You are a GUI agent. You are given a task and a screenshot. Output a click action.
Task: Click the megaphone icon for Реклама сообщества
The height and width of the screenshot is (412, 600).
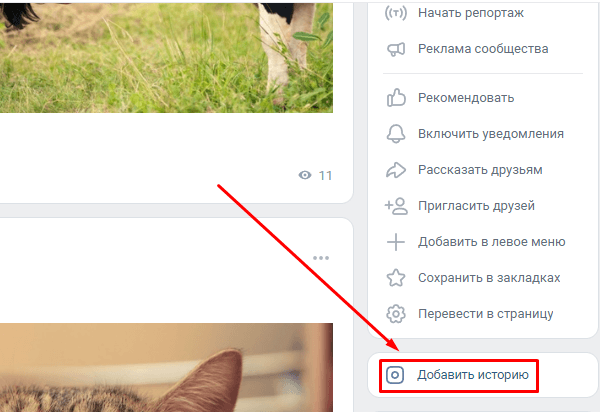click(396, 49)
